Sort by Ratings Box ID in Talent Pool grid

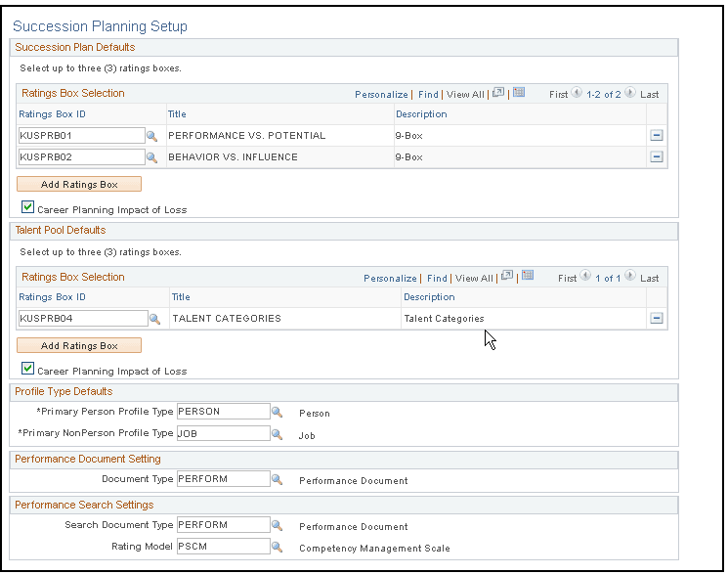tap(52, 296)
